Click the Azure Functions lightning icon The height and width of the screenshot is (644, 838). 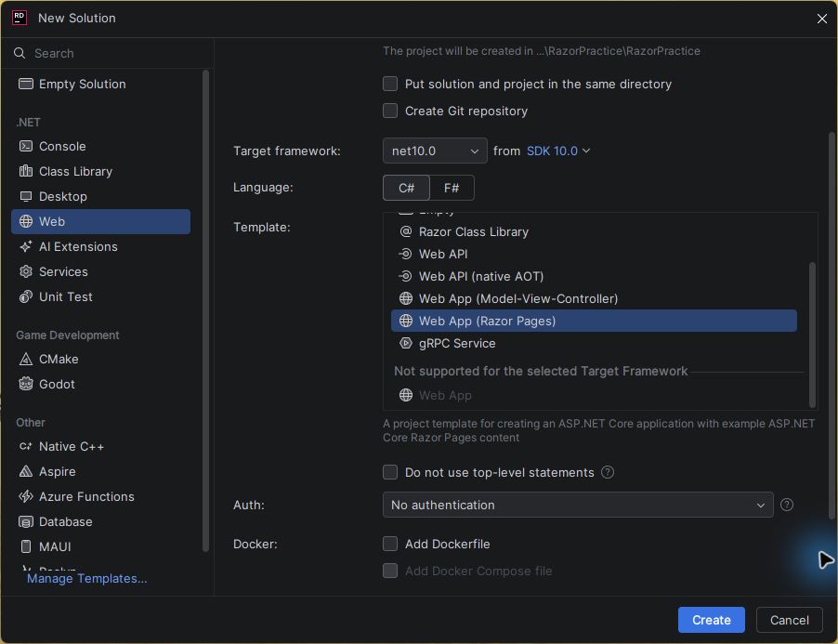(26, 496)
